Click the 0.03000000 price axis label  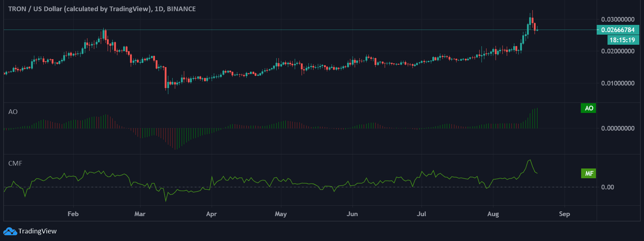618,19
